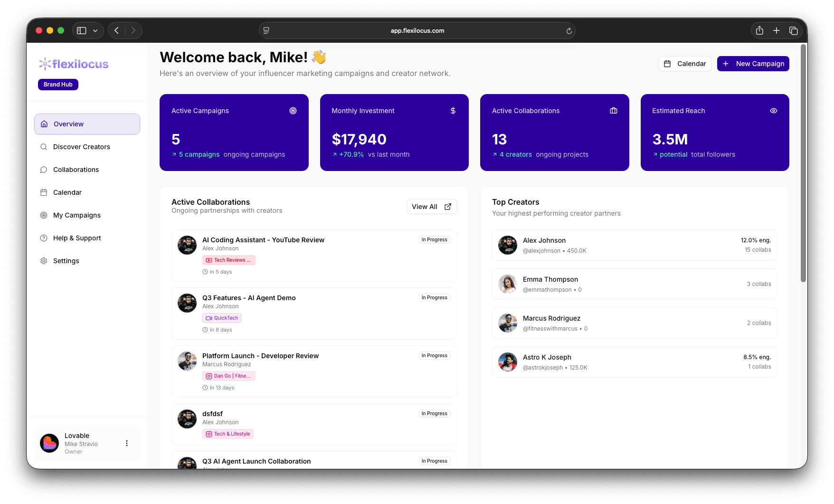Click the address bar showing app.flexilocus.com
Viewport: 834px width, 504px height.
pos(417,30)
